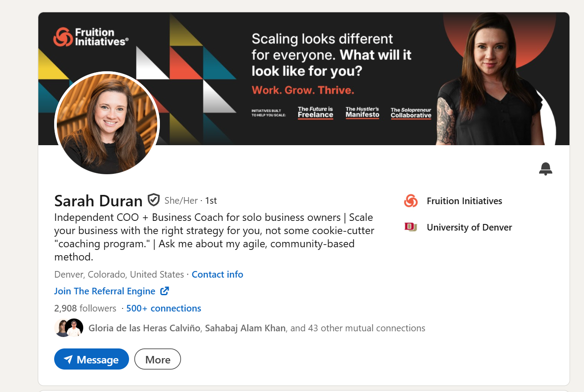584x392 pixels.
Task: Click the send icon inside the Message button
Action: [x=69, y=359]
